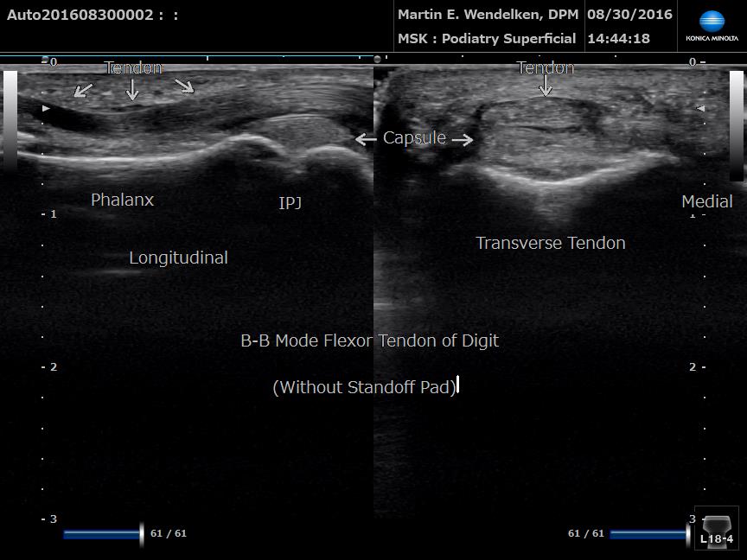Click the right cine loop slider bar
The height and width of the screenshot is (560, 747).
tap(650, 534)
